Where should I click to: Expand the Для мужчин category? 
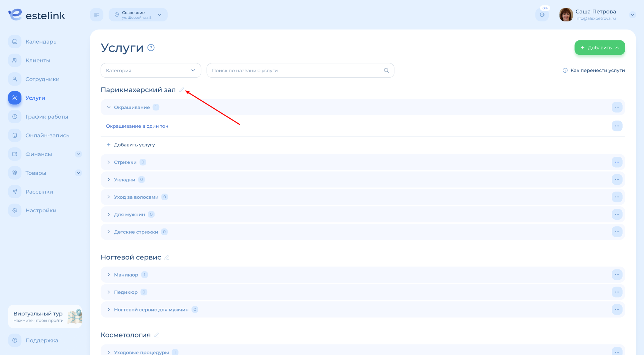pos(109,214)
